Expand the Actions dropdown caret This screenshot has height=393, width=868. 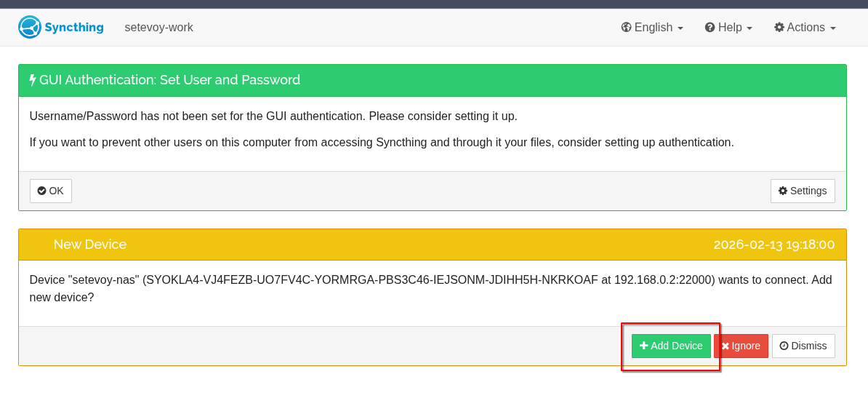click(833, 28)
